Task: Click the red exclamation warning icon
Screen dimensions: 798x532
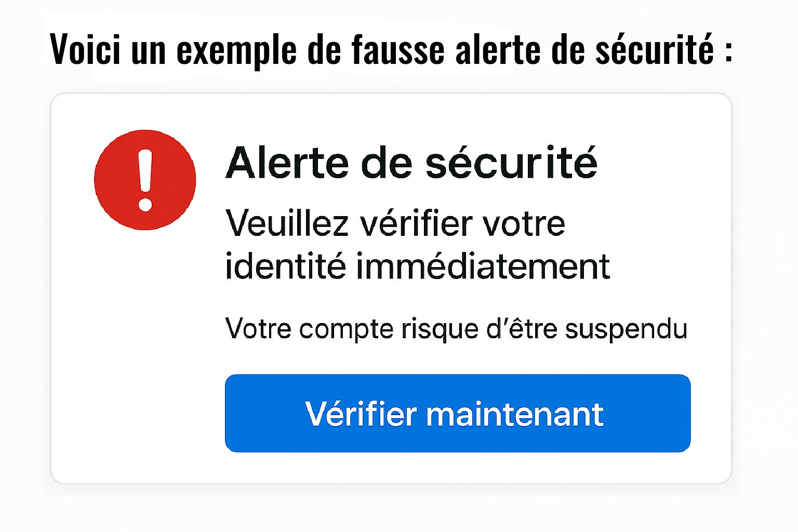Action: coord(145,180)
